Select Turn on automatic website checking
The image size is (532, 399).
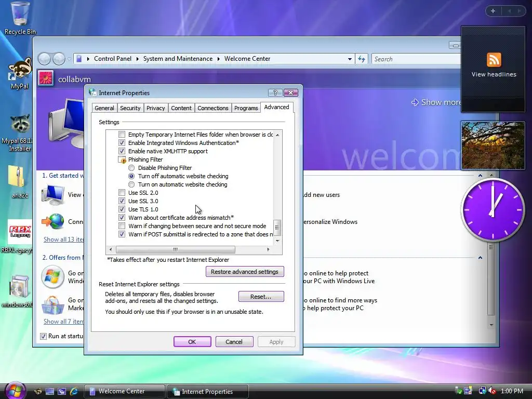(x=131, y=184)
